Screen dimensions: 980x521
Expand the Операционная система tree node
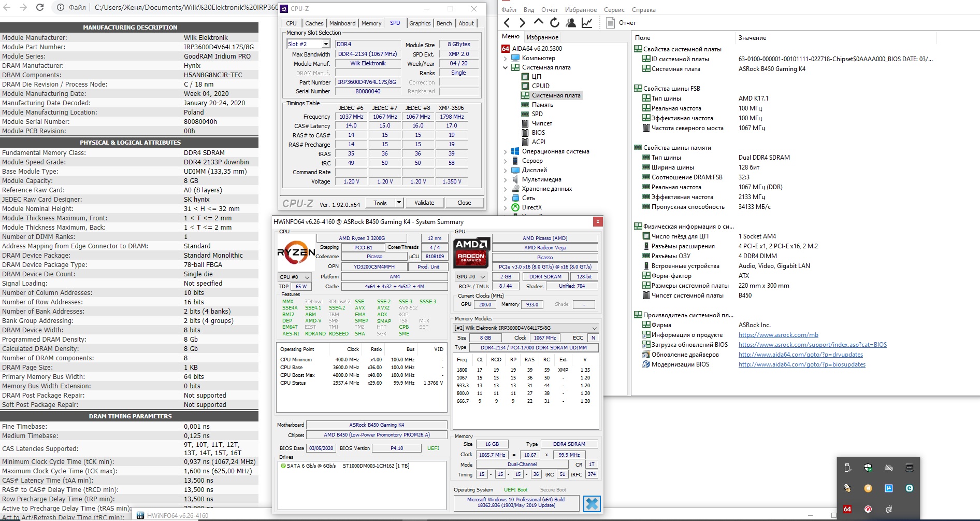point(505,151)
